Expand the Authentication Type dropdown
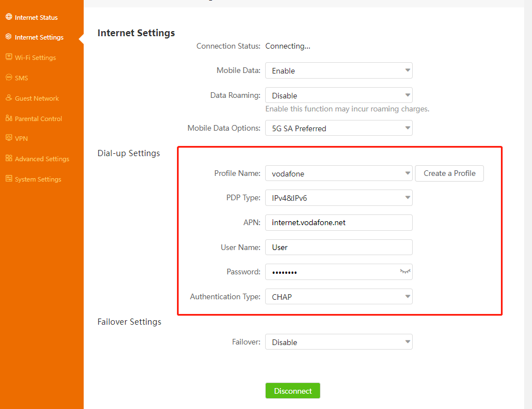This screenshot has height=409, width=532. point(339,296)
